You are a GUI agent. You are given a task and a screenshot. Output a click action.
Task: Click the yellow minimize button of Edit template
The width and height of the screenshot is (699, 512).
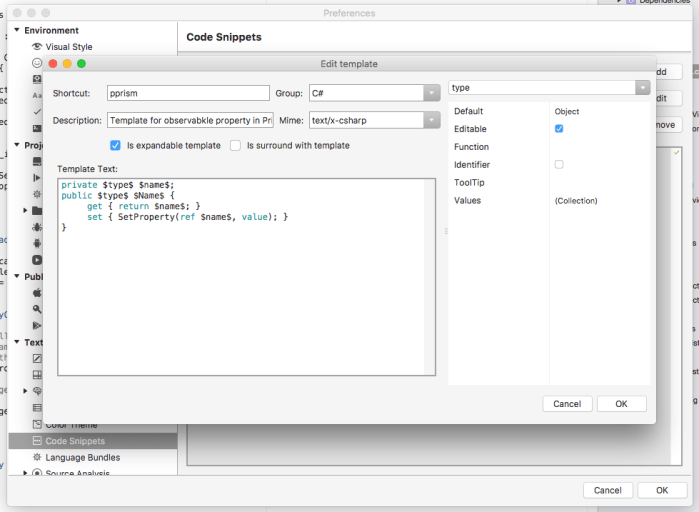coord(67,64)
